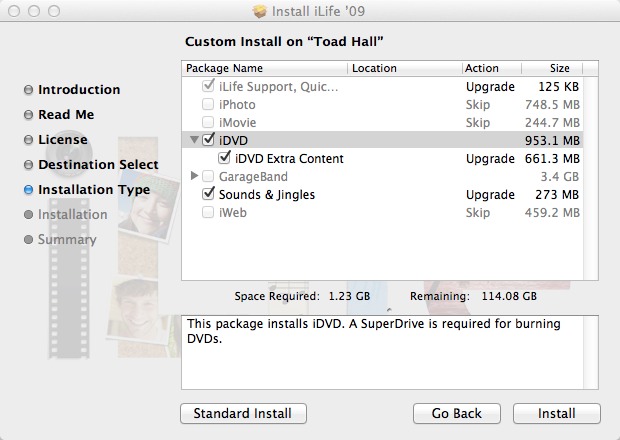This screenshot has width=620, height=440.
Task: Click the package icon in the title bar
Action: coord(260,12)
